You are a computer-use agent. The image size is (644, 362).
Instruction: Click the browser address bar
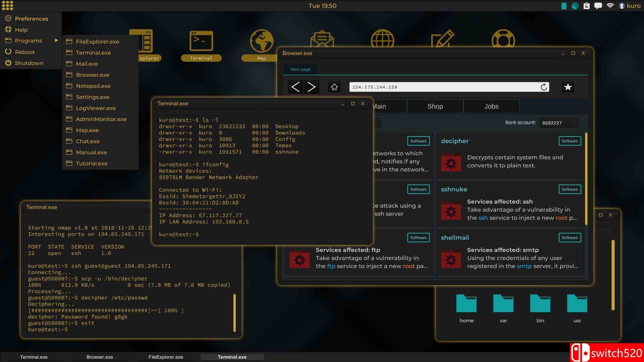[443, 87]
